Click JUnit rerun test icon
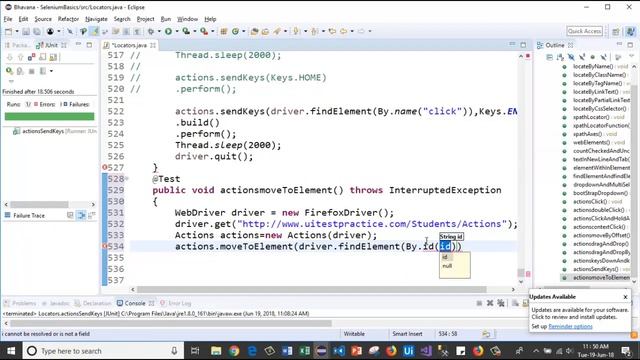Screen dimensions: 640x360 (9, 71)
